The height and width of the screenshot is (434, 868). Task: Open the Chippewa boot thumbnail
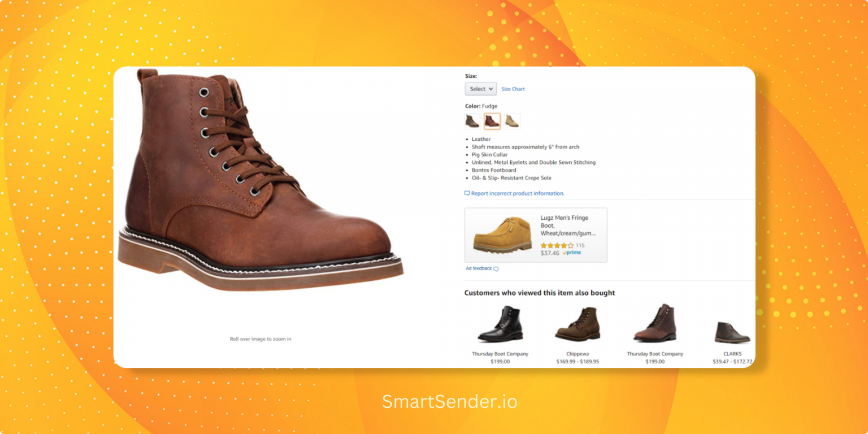[577, 324]
